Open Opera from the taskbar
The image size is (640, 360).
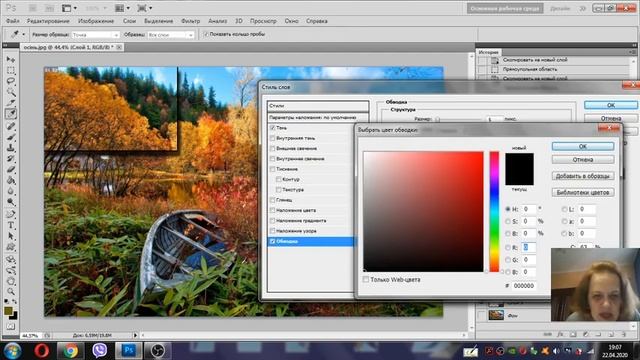42,351
